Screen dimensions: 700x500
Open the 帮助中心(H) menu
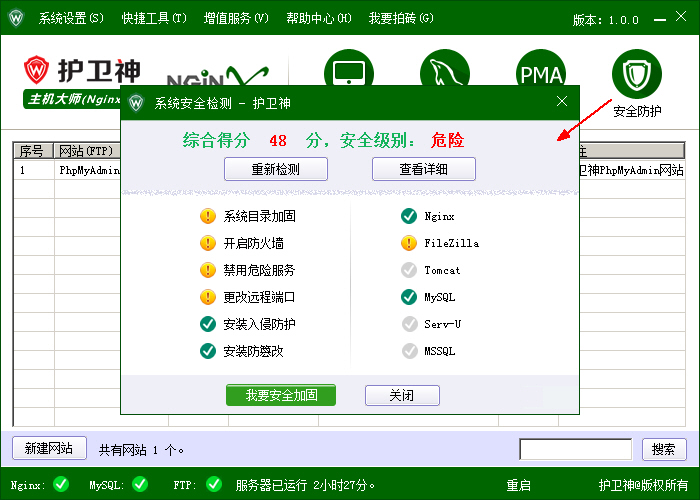319,18
